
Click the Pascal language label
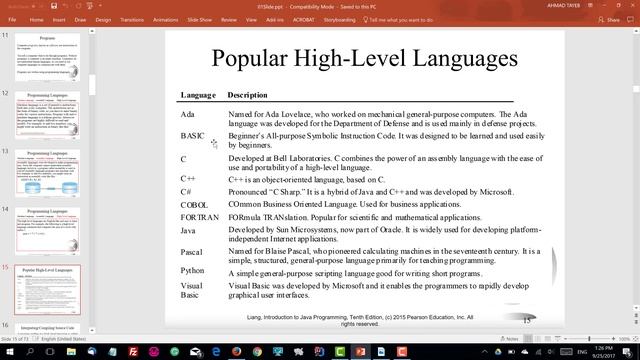click(191, 252)
